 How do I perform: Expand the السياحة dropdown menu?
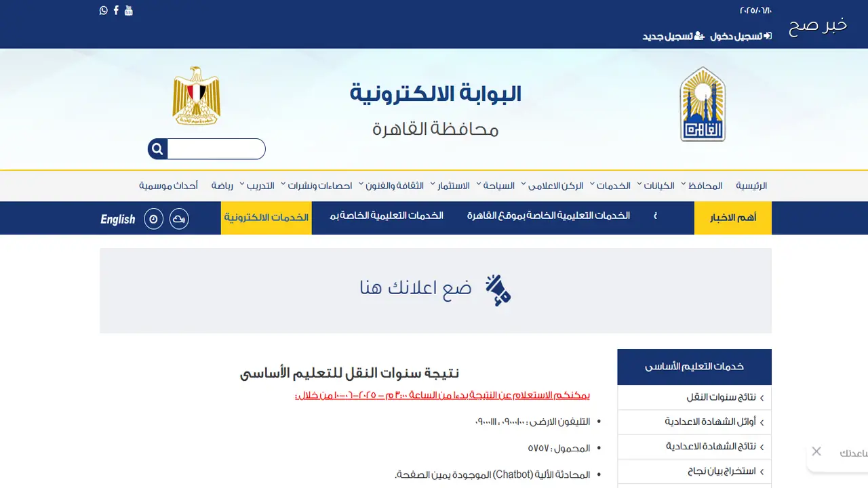(495, 186)
